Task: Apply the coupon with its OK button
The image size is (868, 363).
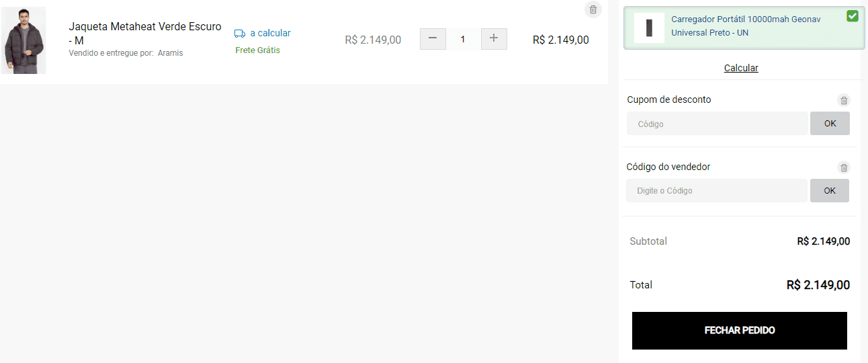Action: (830, 124)
